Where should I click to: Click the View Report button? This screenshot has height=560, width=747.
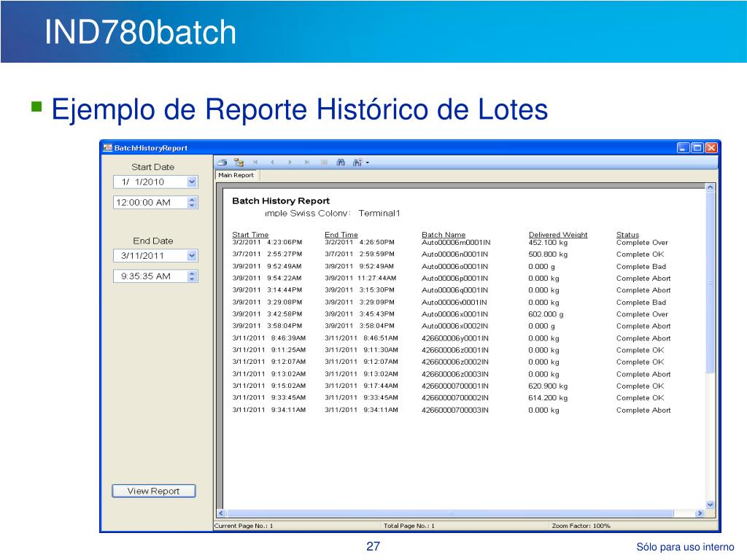[153, 491]
